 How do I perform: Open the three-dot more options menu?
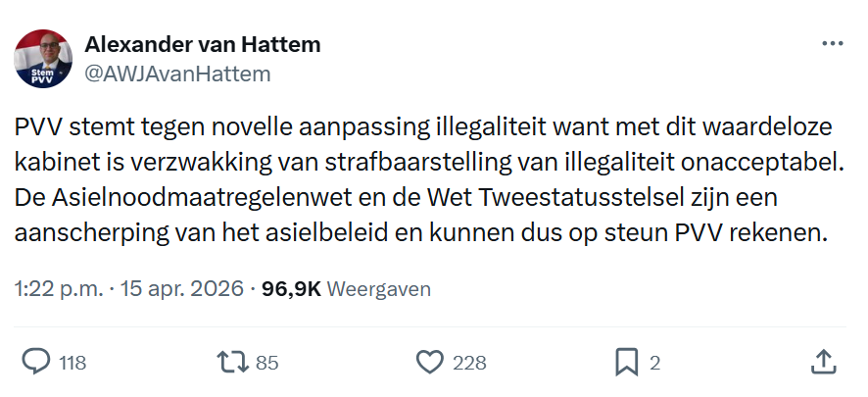point(832,45)
